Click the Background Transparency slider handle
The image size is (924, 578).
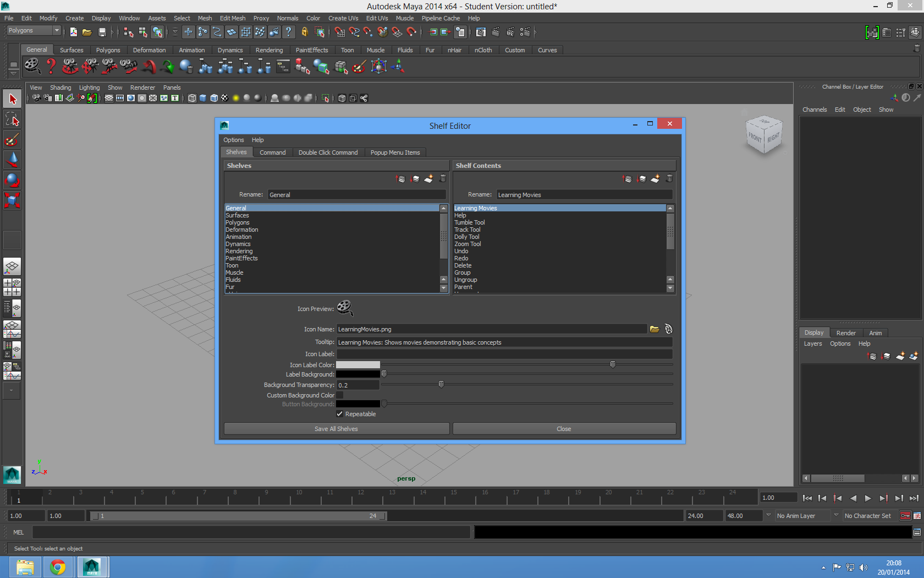441,384
